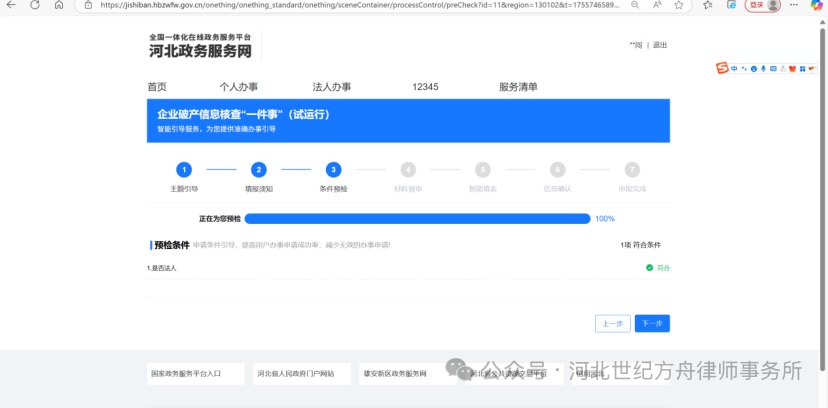The width and height of the screenshot is (828, 408).
Task: Go back using the browser back arrow
Action: click(x=11, y=5)
